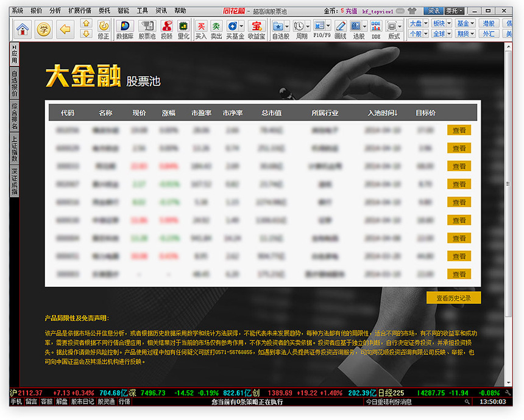This screenshot has width=524, height=420.
Task: Open the 量化 quant icon
Action: click(183, 30)
